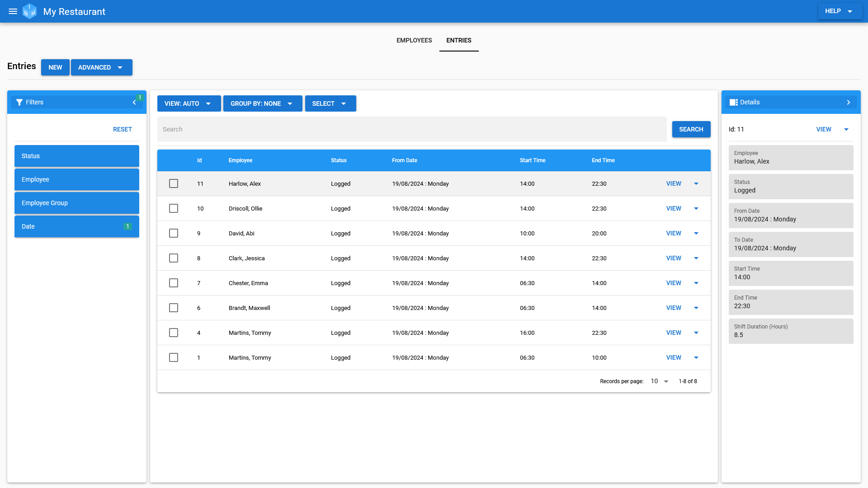Toggle checkbox for Clark, Jessica entry
This screenshot has height=488, width=868.
coord(174,258)
